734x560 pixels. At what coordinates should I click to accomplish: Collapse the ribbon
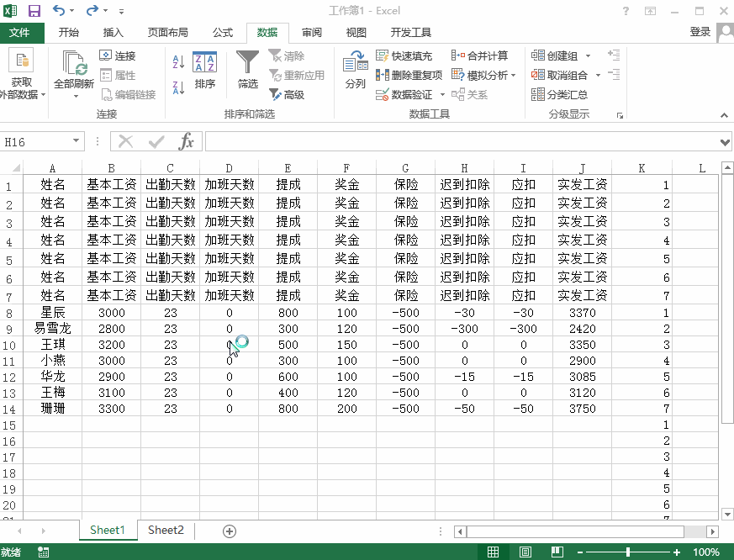(x=724, y=114)
